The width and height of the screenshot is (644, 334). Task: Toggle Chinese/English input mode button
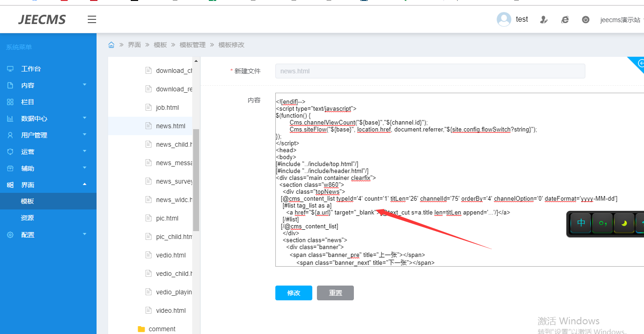pyautogui.click(x=581, y=223)
